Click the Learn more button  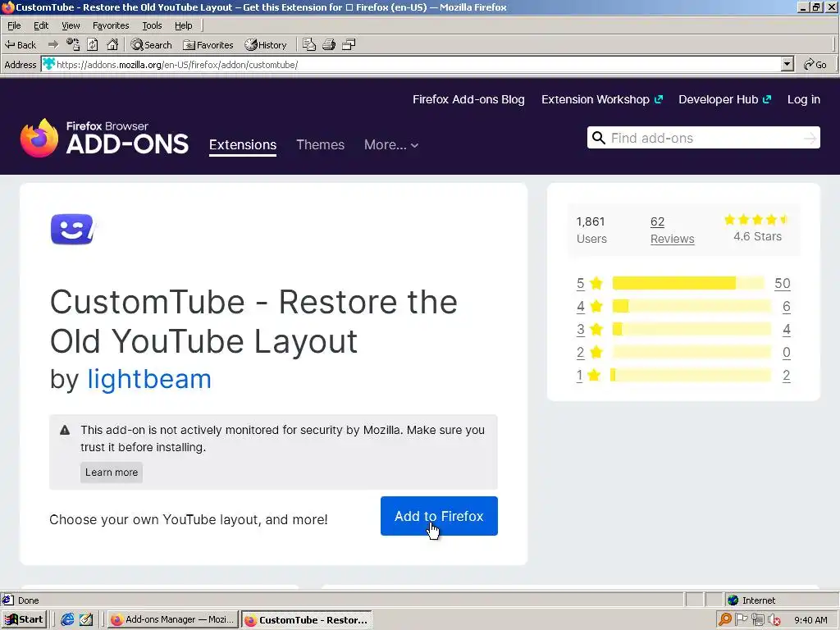pos(112,472)
